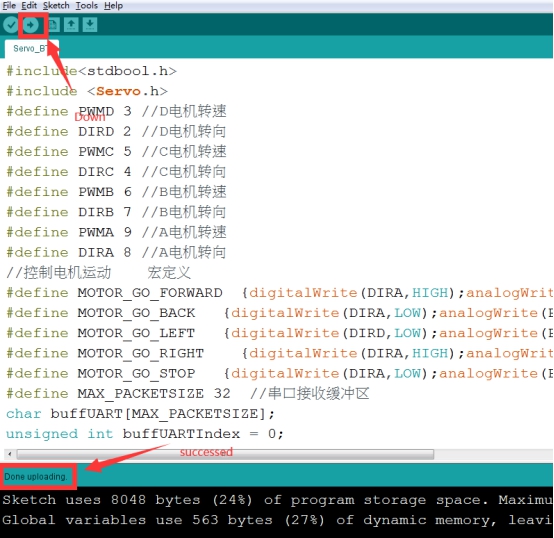This screenshot has height=538, width=554.
Task: Click the Sketch uses 8048 bytes console line
Action: pyautogui.click(x=277, y=500)
